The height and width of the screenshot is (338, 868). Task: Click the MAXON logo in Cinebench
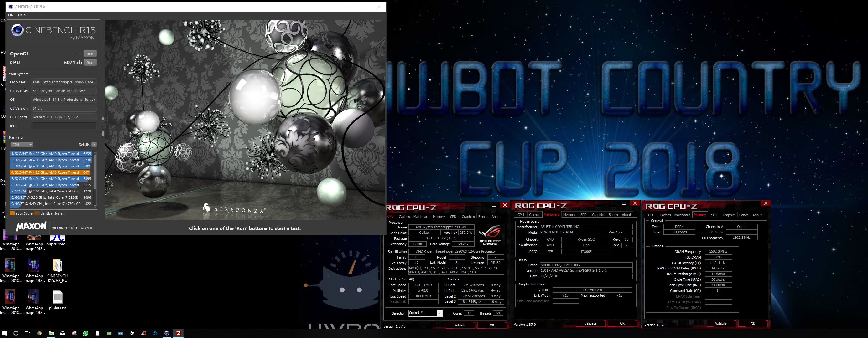(31, 227)
